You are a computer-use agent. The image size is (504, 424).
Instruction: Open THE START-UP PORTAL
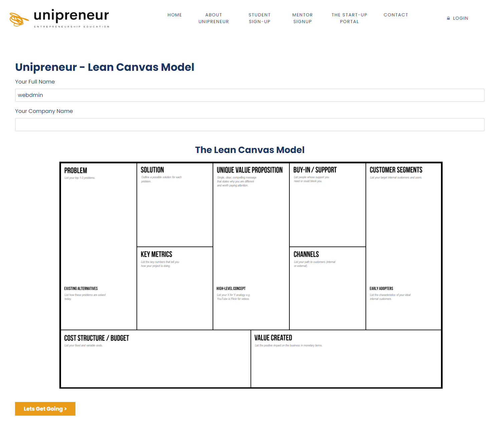coord(349,18)
